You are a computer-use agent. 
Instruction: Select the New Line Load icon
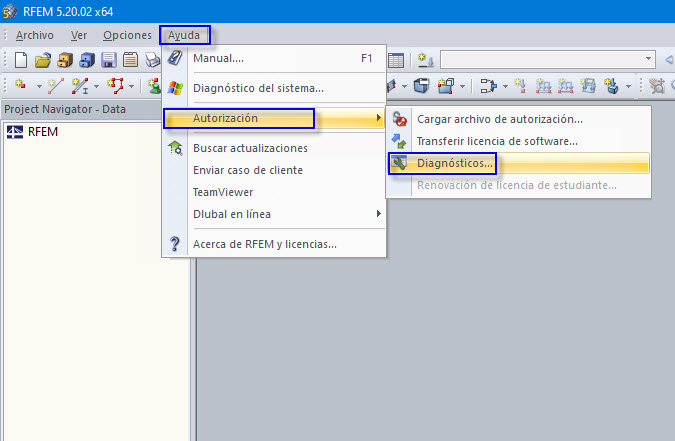[x=565, y=86]
